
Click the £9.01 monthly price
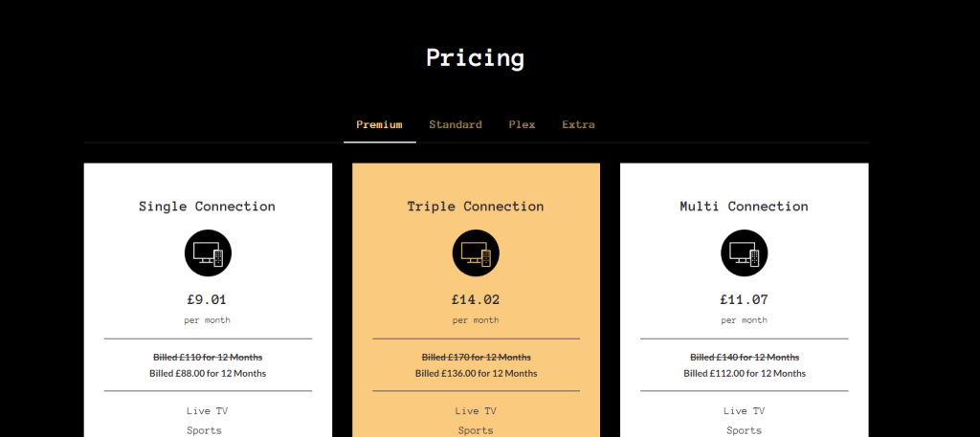tap(207, 299)
